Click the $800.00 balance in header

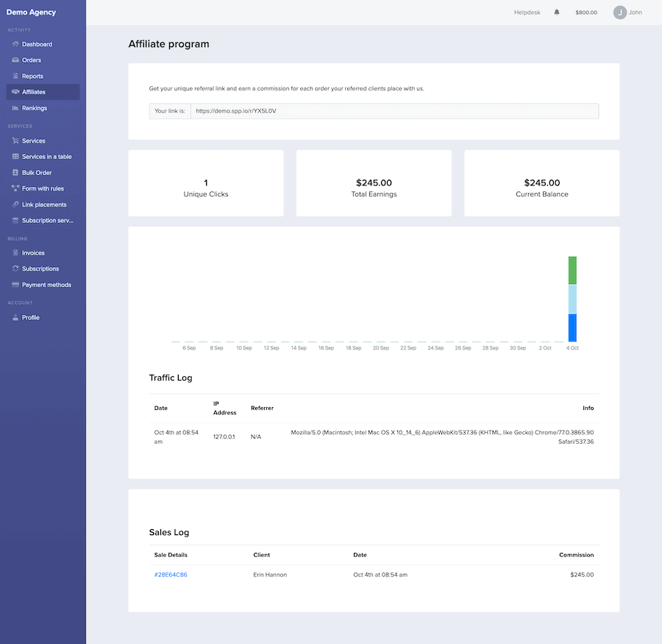tap(586, 13)
